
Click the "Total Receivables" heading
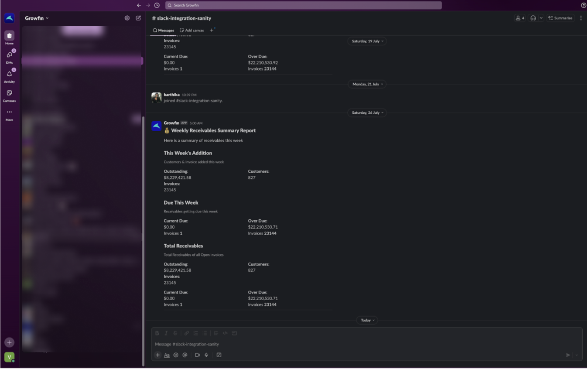(183, 246)
